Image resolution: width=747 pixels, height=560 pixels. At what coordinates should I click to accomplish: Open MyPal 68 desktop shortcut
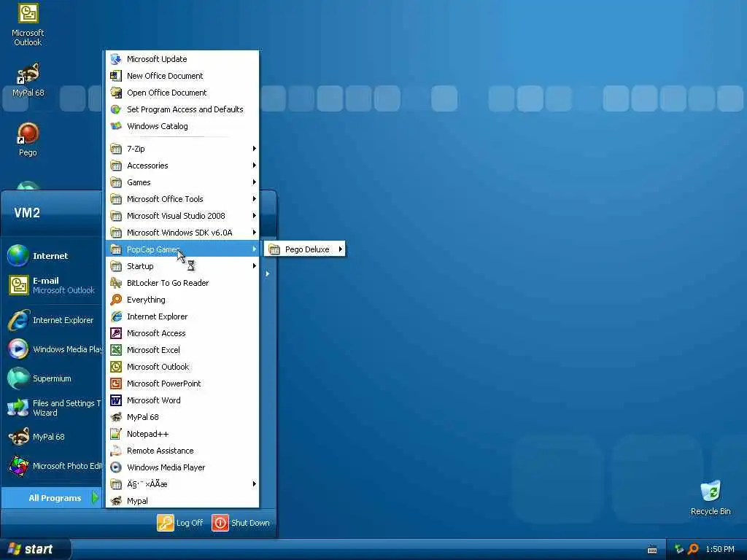coord(28,80)
